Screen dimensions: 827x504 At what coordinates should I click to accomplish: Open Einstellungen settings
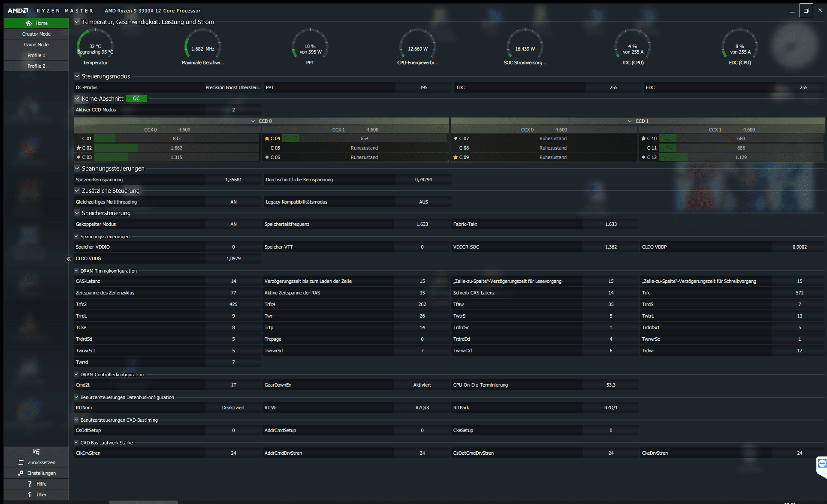point(36,473)
